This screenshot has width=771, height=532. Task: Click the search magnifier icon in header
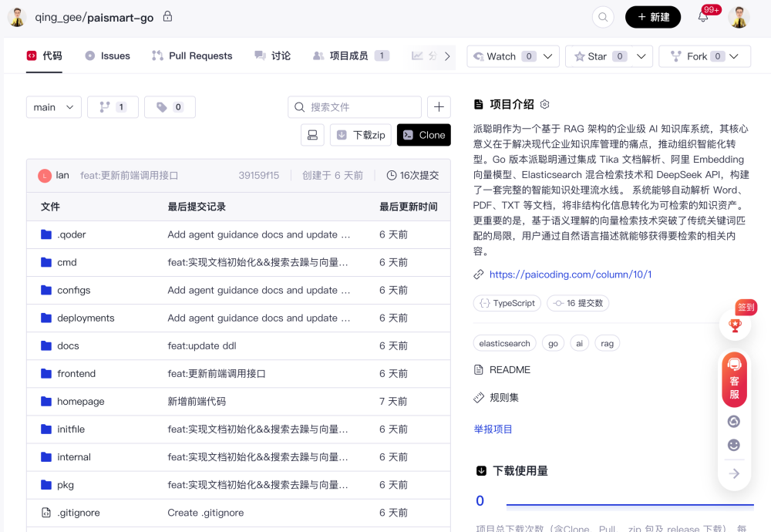click(603, 17)
